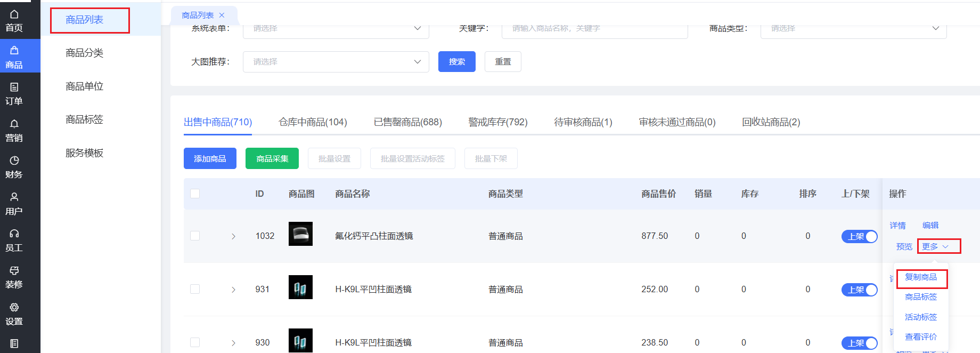
Task: Click 编辑 for product 1032
Action: click(x=930, y=226)
